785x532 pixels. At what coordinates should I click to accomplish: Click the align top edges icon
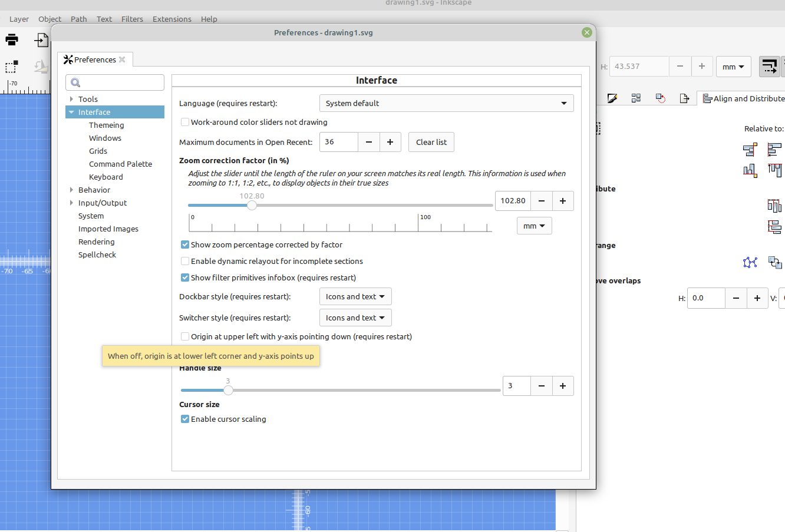[774, 171]
